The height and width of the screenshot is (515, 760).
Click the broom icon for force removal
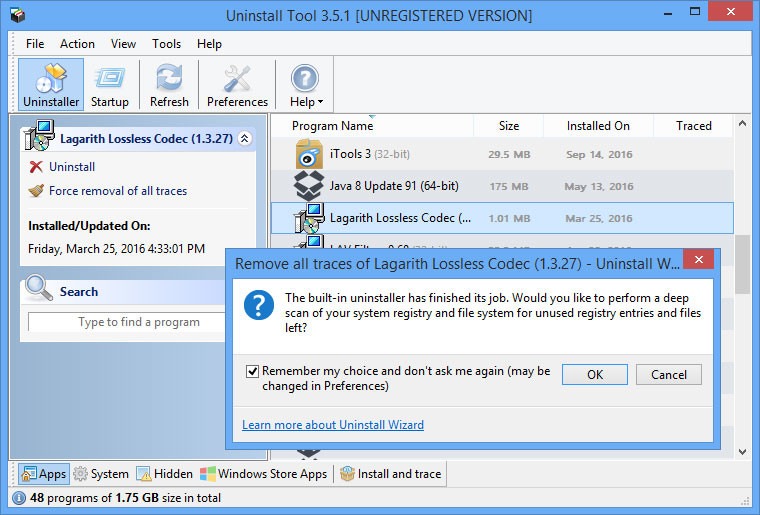pyautogui.click(x=36, y=190)
